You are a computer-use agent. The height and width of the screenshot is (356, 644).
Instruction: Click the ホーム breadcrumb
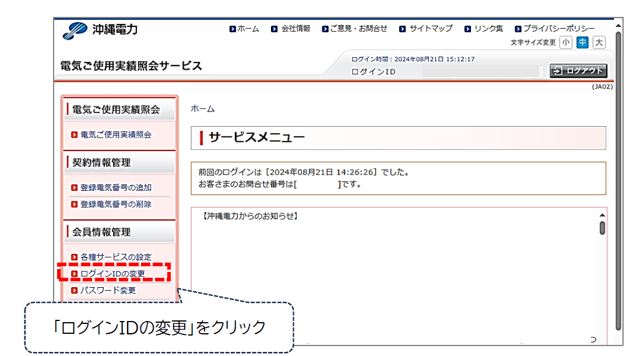pos(202,109)
